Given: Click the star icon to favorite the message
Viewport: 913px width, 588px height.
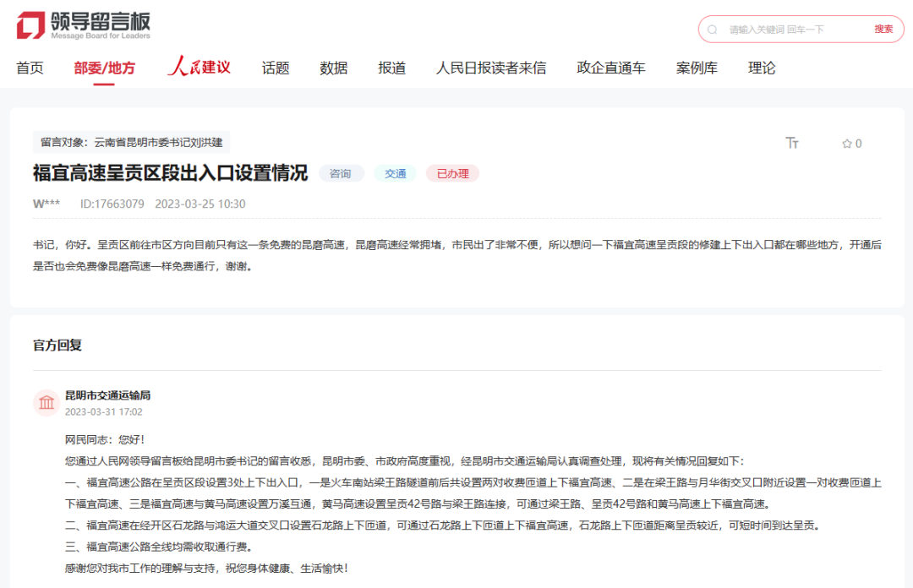Looking at the screenshot, I should 847,143.
